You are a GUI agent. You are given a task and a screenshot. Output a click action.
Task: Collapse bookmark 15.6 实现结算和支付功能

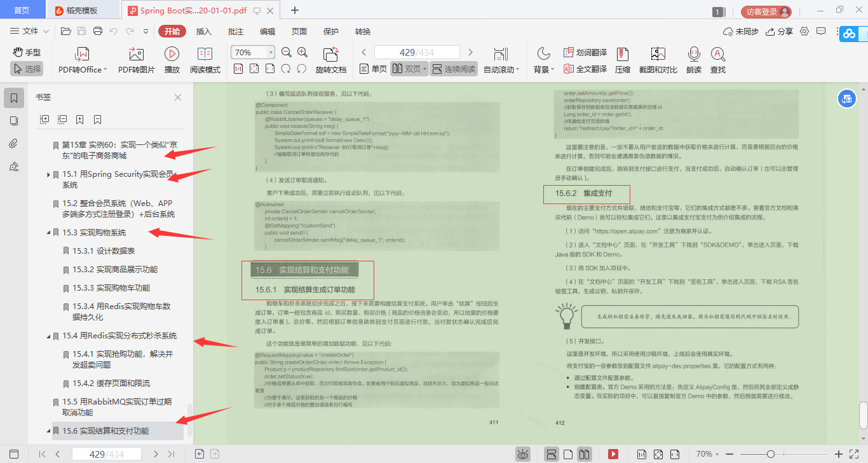(48, 431)
